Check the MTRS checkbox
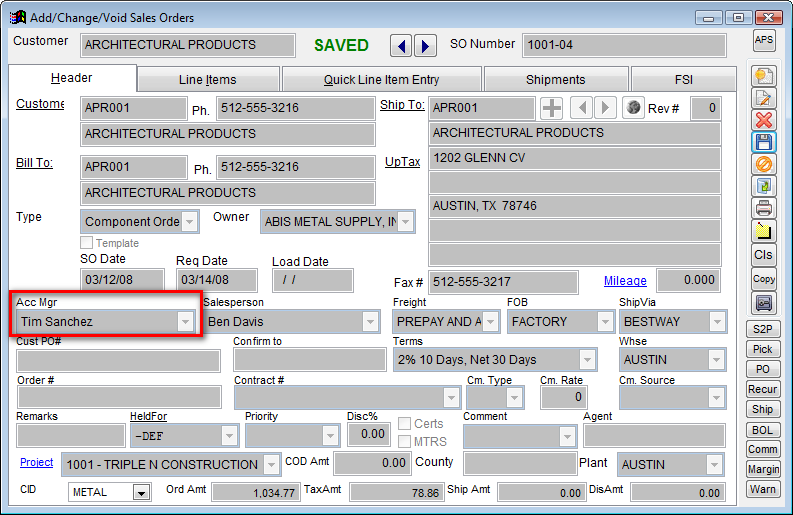The image size is (793, 515). click(x=405, y=441)
